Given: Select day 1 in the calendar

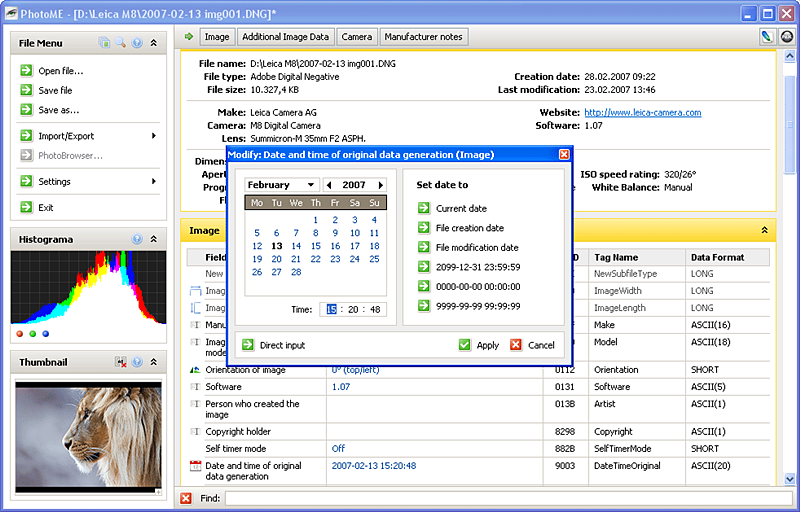Looking at the screenshot, I should [315, 220].
